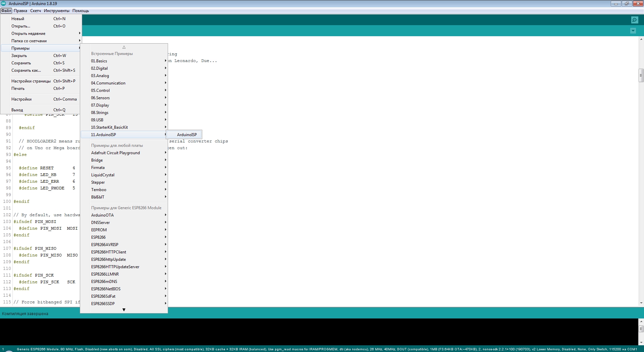This screenshot has height=352, width=644.
Task: Choose Печать from the File menu
Action: 41,89
